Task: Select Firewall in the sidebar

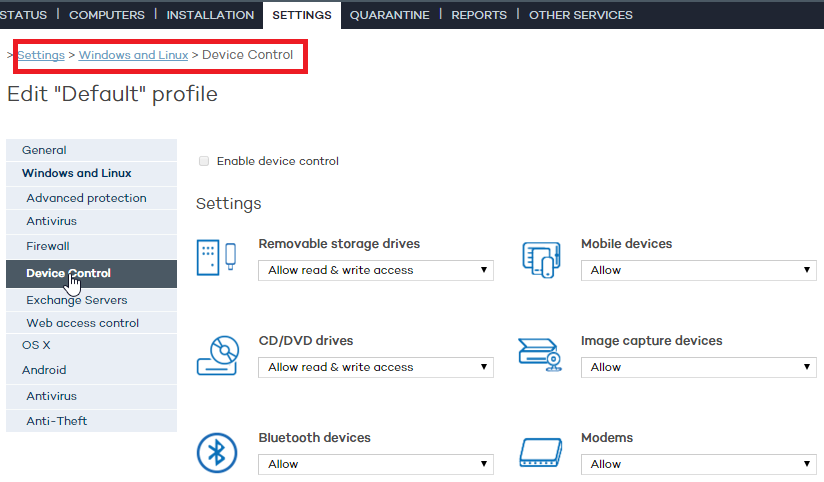Action: pos(48,246)
